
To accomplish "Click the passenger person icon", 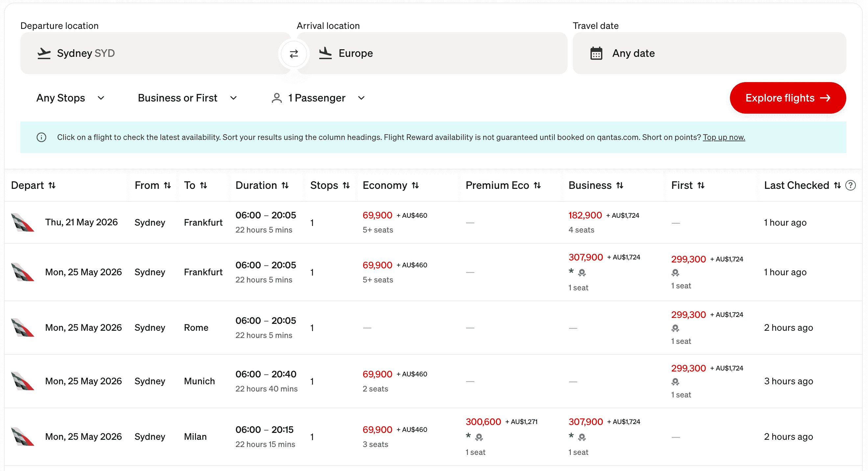I will click(276, 98).
